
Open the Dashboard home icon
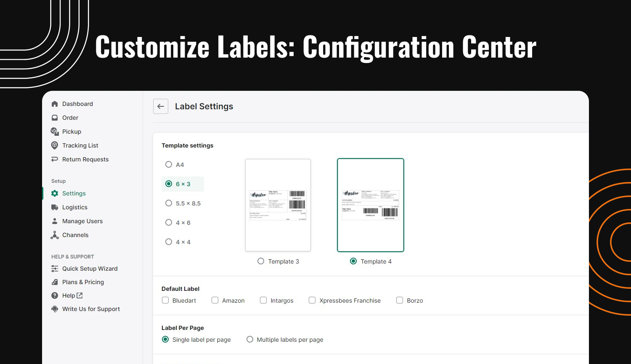click(55, 104)
